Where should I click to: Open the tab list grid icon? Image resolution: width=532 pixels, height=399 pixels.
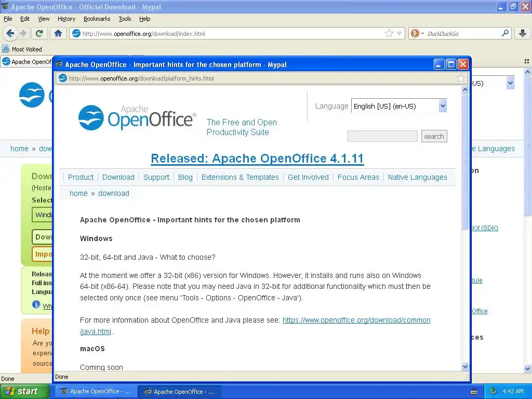527,61
